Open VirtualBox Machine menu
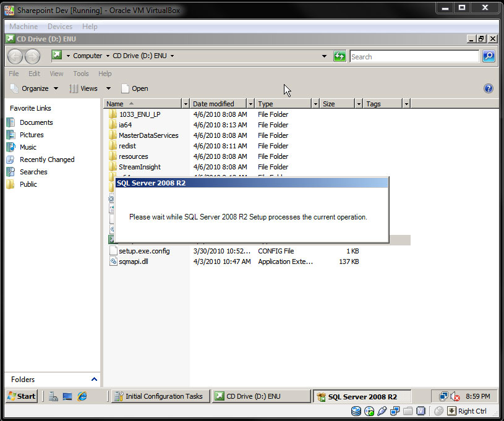Viewport: 504px width, 421px height. pyautogui.click(x=23, y=27)
